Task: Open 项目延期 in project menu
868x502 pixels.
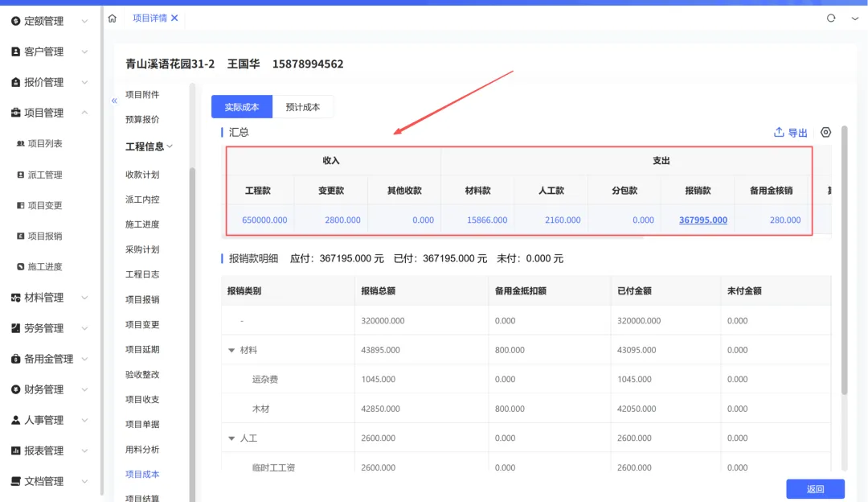Action: click(x=142, y=350)
